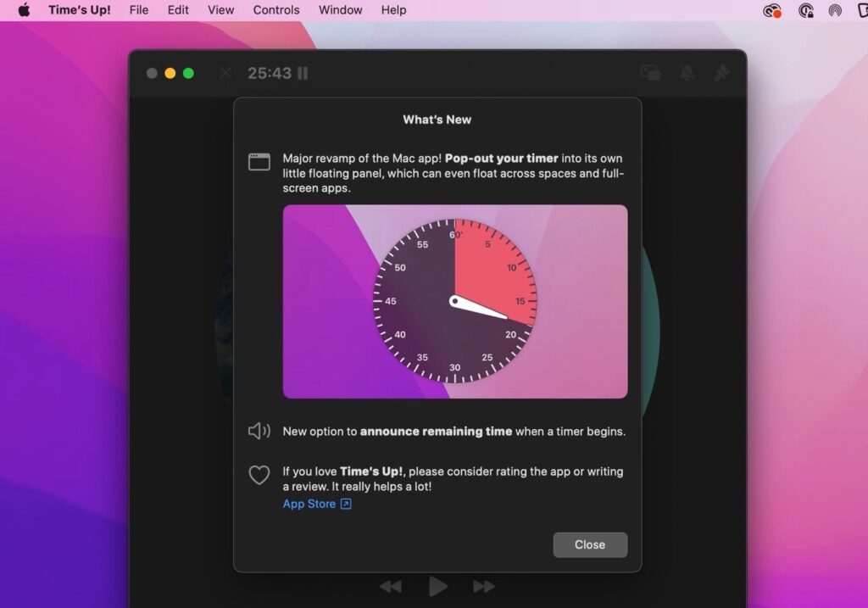Screen dimensions: 868x608
Task: Mute timer notifications via the bell icon
Action: [687, 73]
